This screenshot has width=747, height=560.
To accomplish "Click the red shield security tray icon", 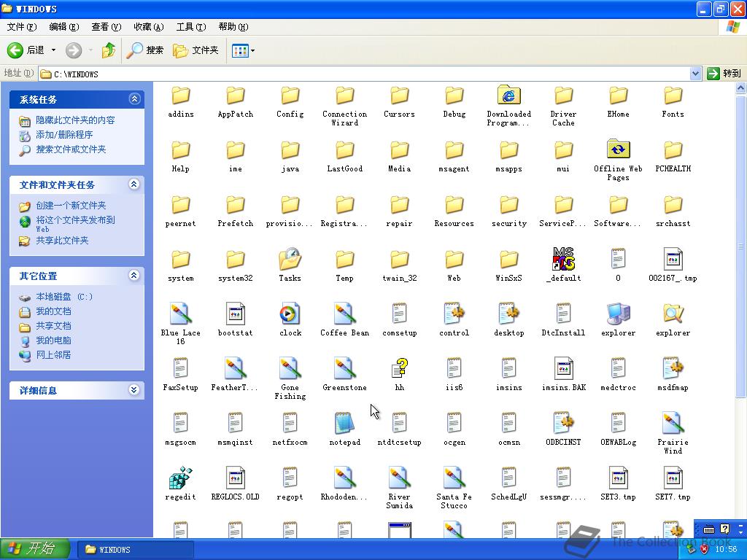I will coord(704,550).
